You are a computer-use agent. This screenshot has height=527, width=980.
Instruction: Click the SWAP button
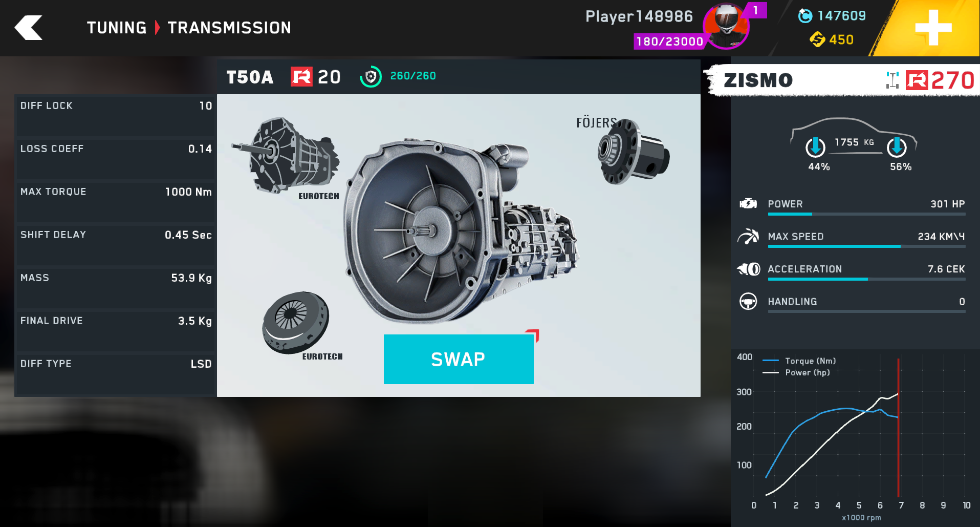tap(459, 359)
